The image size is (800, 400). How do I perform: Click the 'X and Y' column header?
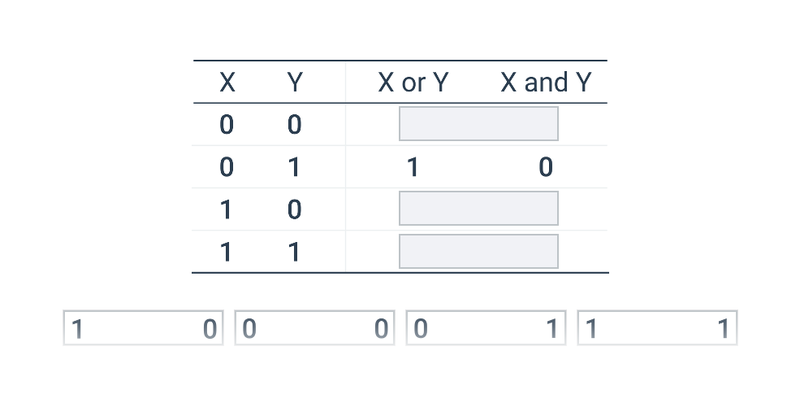point(546,82)
